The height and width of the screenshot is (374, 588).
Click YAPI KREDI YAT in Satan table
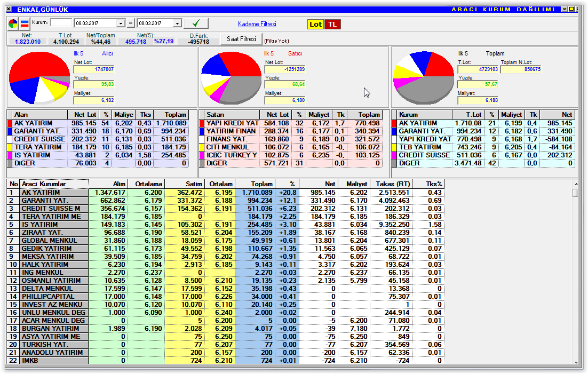[233, 123]
